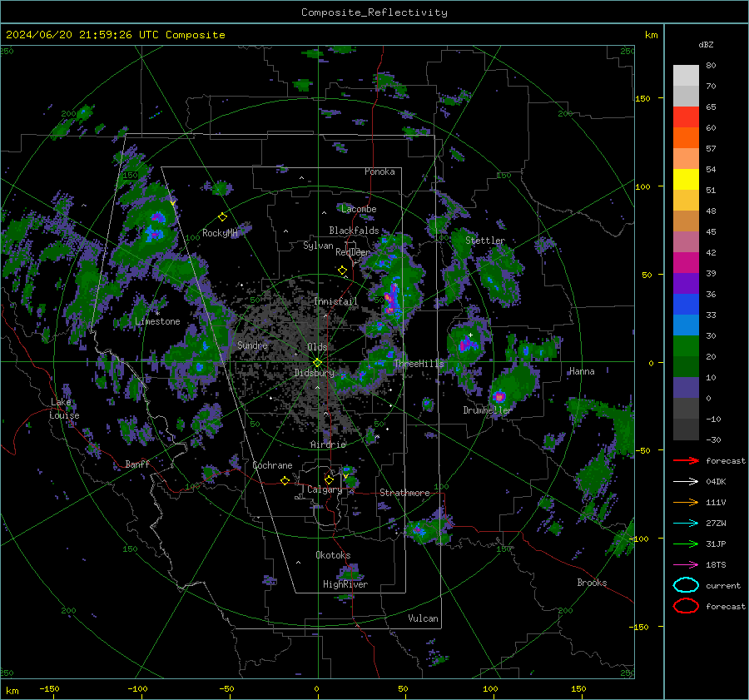Click the Blackfalds town label
Screen dimensions: 749x700
[354, 231]
